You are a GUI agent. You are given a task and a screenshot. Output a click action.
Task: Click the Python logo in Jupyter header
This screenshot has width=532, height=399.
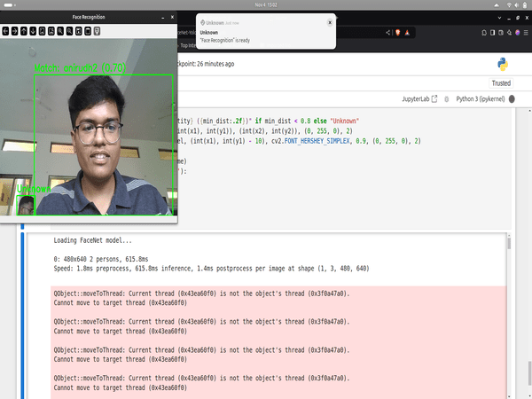point(503,64)
